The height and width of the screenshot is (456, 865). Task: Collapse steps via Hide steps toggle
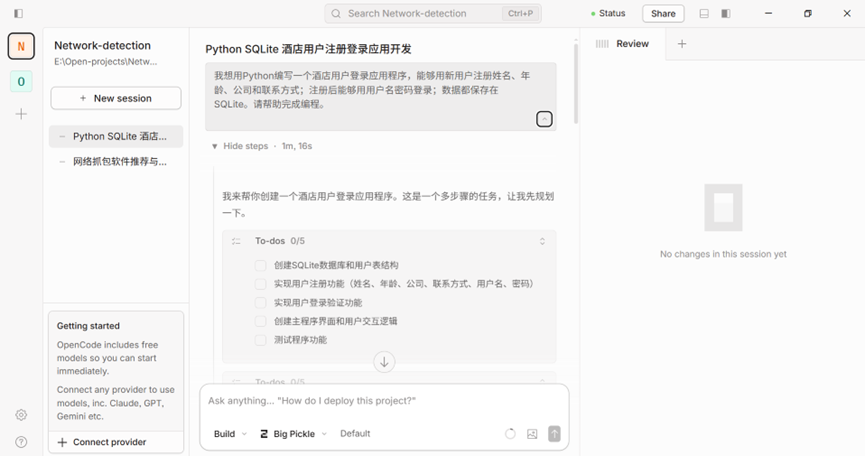tap(240, 146)
